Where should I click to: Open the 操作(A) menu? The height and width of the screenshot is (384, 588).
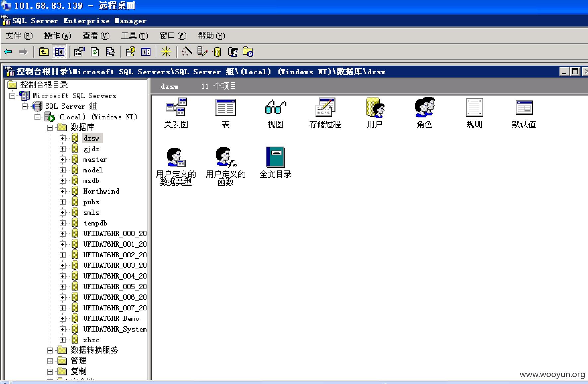[x=58, y=35]
